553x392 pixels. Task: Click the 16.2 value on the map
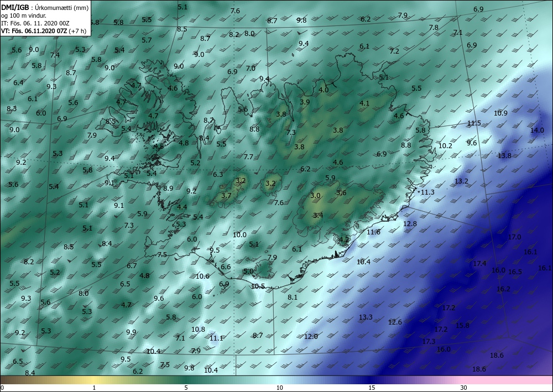(x=503, y=289)
